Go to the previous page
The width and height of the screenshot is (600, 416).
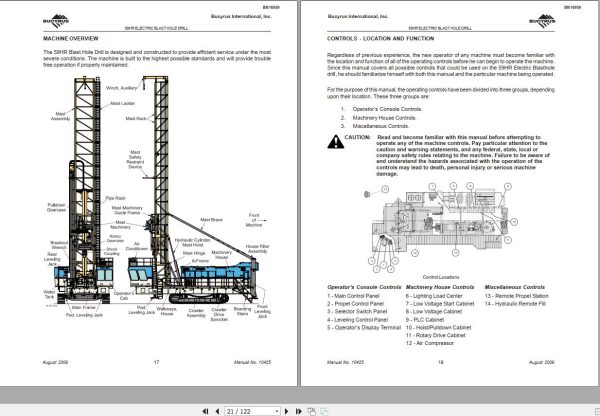tap(217, 411)
